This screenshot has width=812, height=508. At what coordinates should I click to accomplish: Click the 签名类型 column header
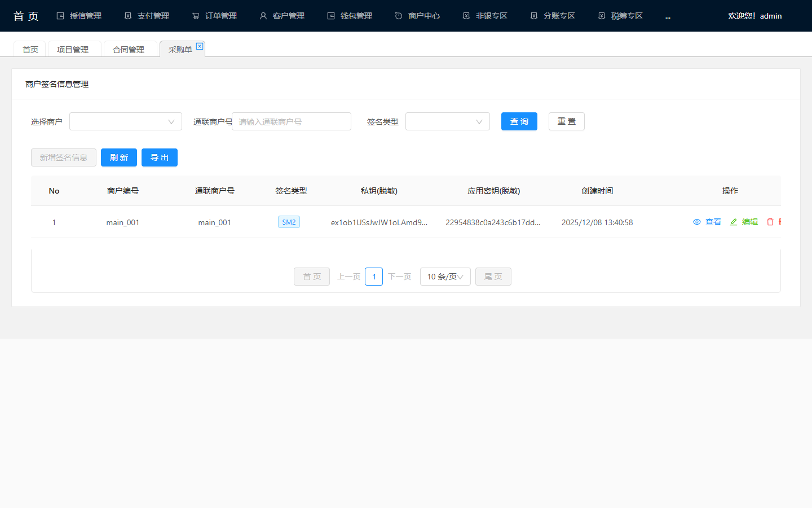291,191
